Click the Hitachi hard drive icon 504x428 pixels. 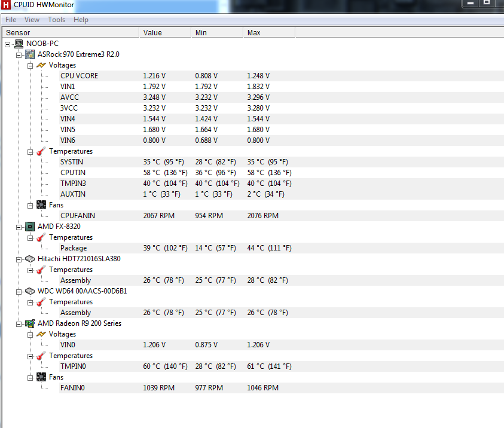pos(30,259)
